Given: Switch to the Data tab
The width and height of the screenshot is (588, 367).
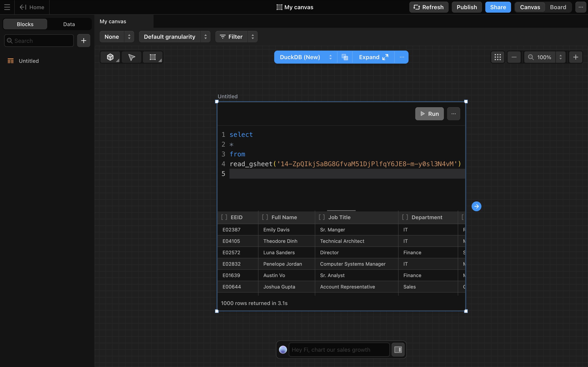Looking at the screenshot, I should (69, 24).
